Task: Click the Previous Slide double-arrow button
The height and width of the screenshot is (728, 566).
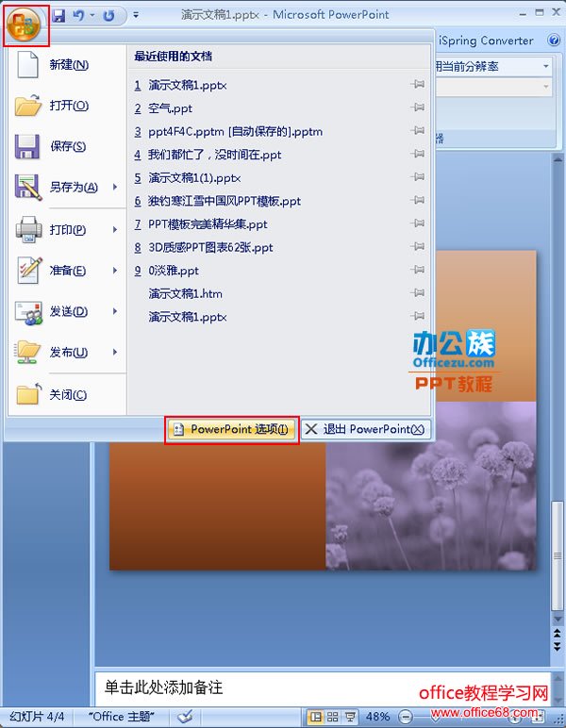Action: coord(557,634)
